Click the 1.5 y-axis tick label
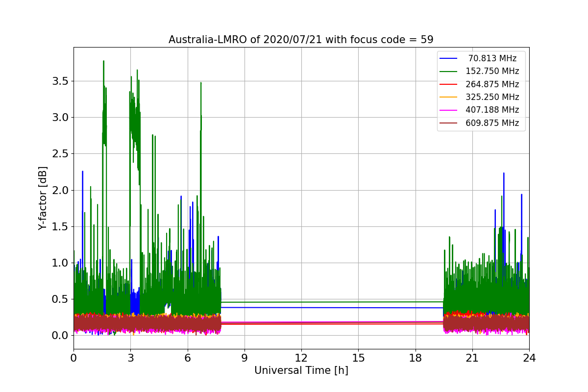Image resolution: width=588 pixels, height=392 pixels. point(60,226)
